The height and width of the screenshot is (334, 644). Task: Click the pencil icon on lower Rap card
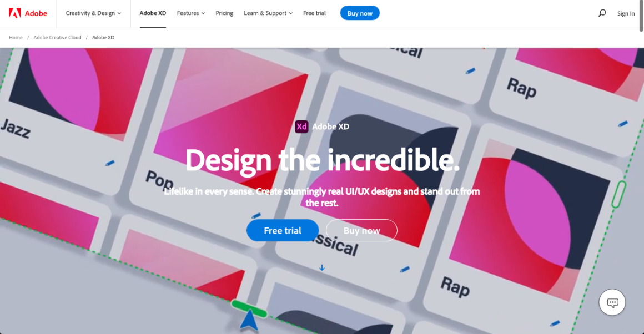(x=555, y=323)
